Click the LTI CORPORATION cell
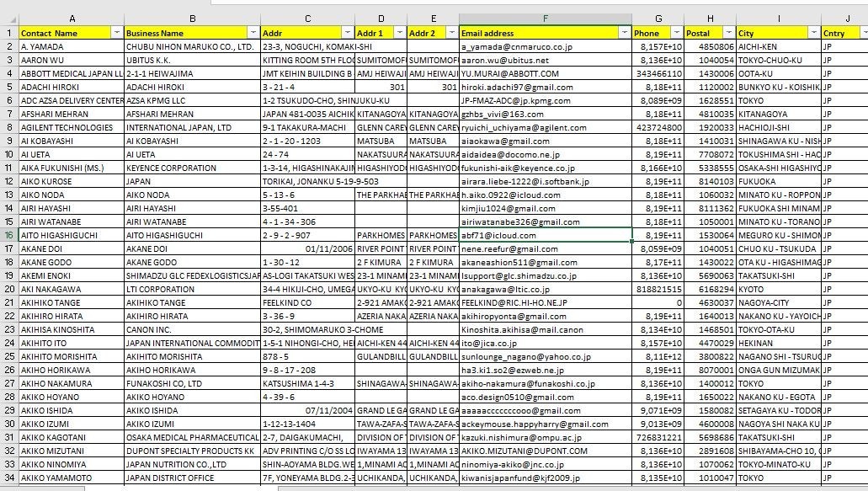Screen dimensions: 868x491 192,289
